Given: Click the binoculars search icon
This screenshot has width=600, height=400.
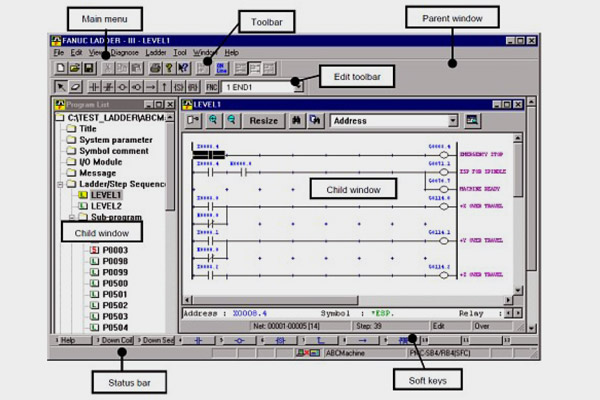Looking at the screenshot, I should pyautogui.click(x=296, y=120).
